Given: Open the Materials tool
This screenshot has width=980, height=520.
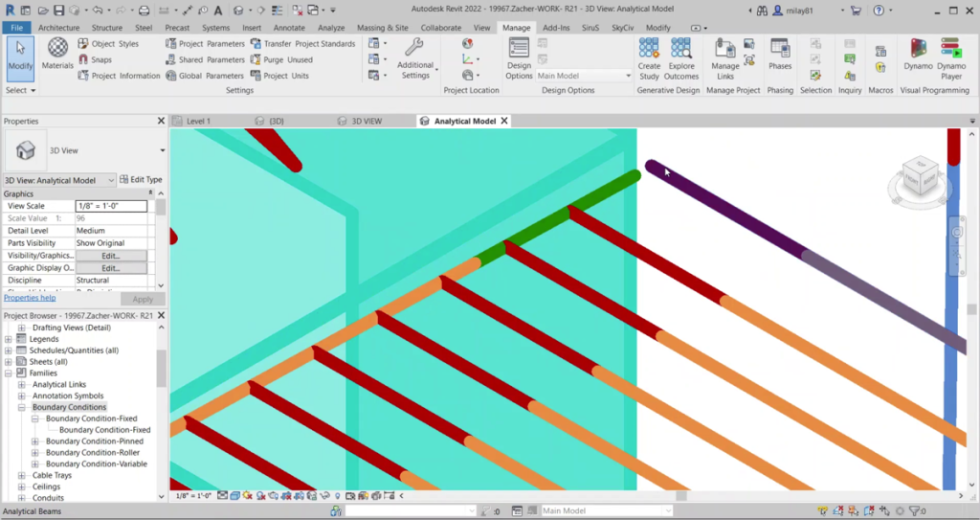Looking at the screenshot, I should click(57, 54).
